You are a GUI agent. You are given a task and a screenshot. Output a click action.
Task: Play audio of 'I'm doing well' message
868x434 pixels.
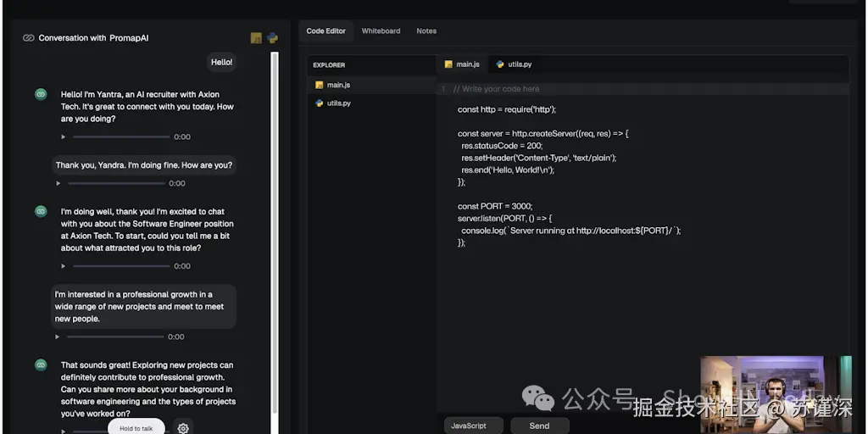tap(63, 266)
